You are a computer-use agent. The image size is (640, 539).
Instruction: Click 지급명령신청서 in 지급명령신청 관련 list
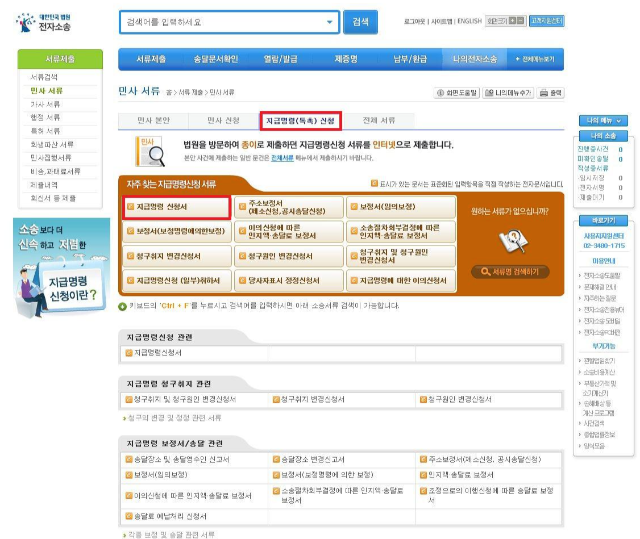158,353
